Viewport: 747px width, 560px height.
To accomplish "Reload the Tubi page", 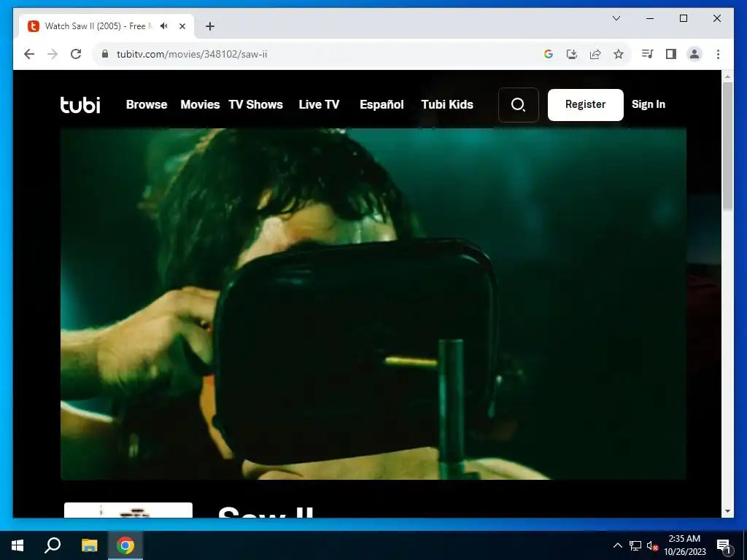I will [x=76, y=54].
